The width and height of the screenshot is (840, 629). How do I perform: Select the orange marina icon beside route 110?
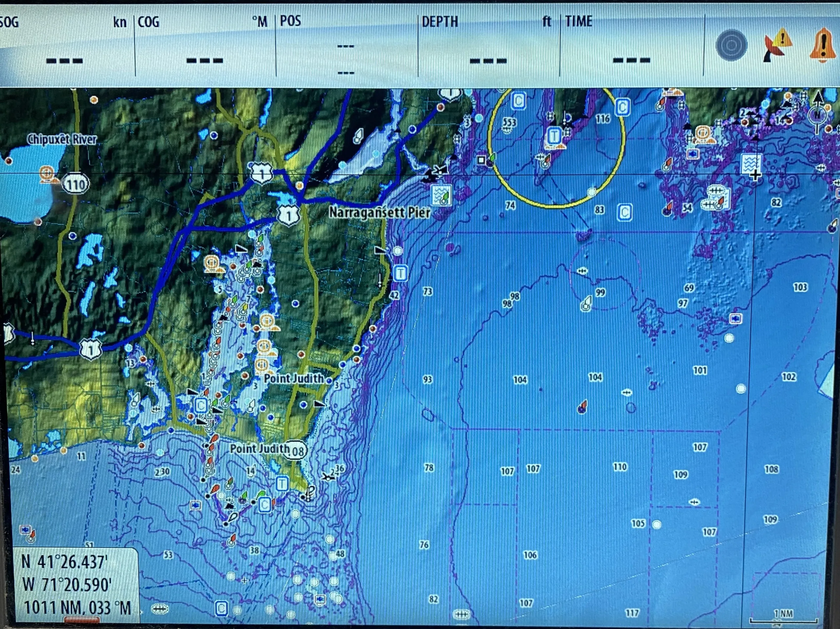tap(48, 175)
